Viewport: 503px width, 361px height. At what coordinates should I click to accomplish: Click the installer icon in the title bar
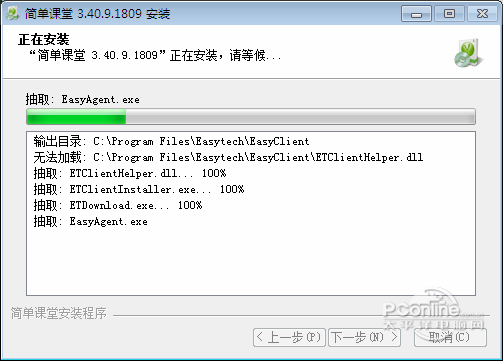click(12, 13)
